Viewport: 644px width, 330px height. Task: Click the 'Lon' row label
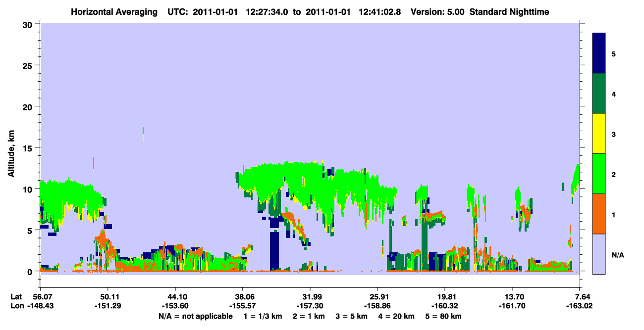click(x=16, y=306)
